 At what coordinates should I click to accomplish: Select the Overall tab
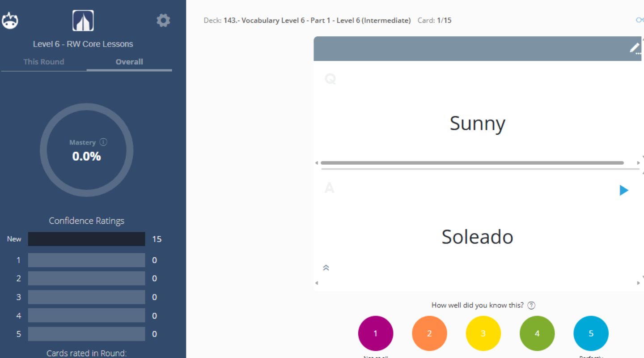129,62
